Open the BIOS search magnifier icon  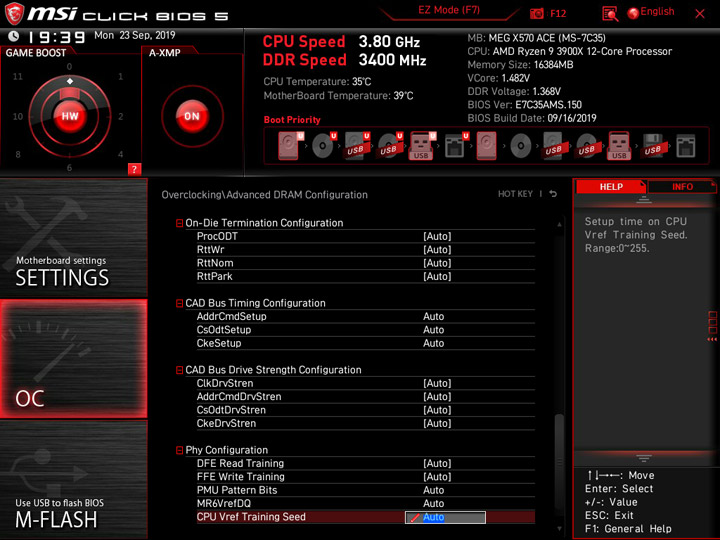(x=610, y=14)
